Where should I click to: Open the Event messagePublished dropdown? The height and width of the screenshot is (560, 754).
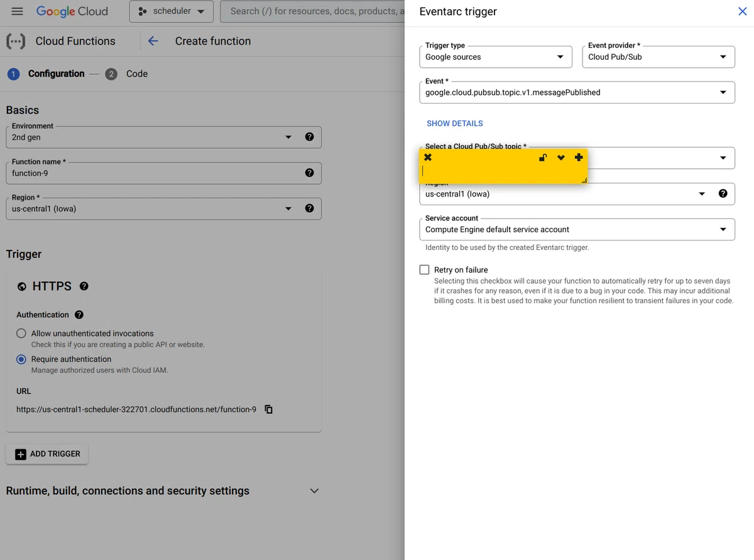(x=577, y=92)
